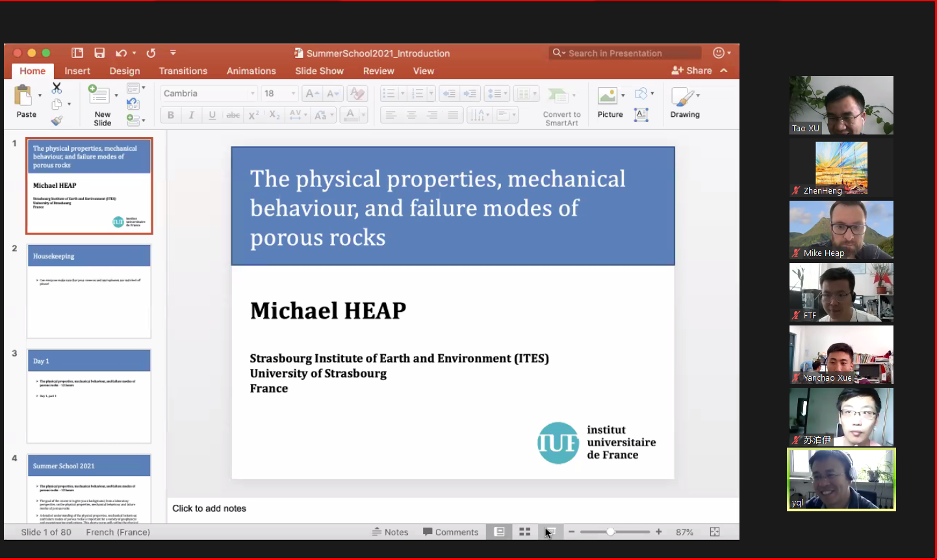Click the Cut scissors icon

tap(57, 88)
